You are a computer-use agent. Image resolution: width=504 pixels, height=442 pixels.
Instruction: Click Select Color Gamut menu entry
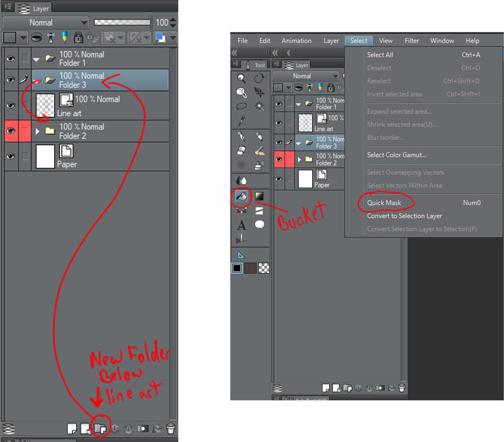point(396,155)
